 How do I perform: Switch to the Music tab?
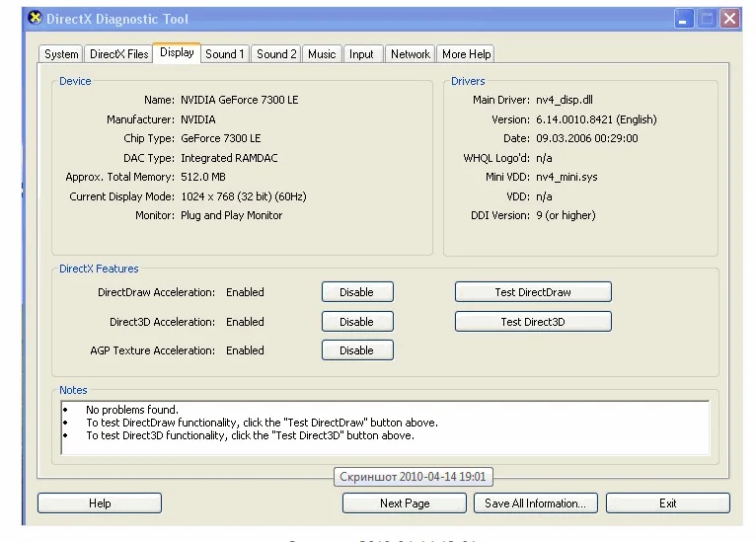[322, 54]
